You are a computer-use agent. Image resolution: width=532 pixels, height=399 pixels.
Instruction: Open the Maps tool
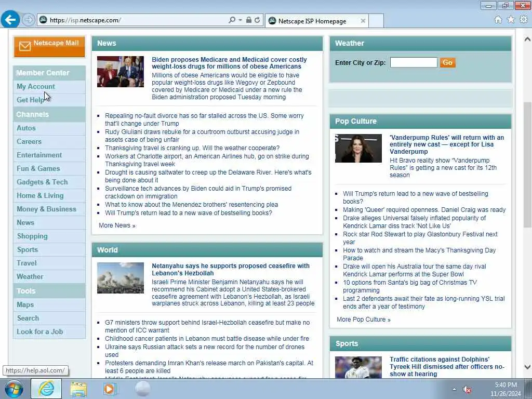[25, 304]
